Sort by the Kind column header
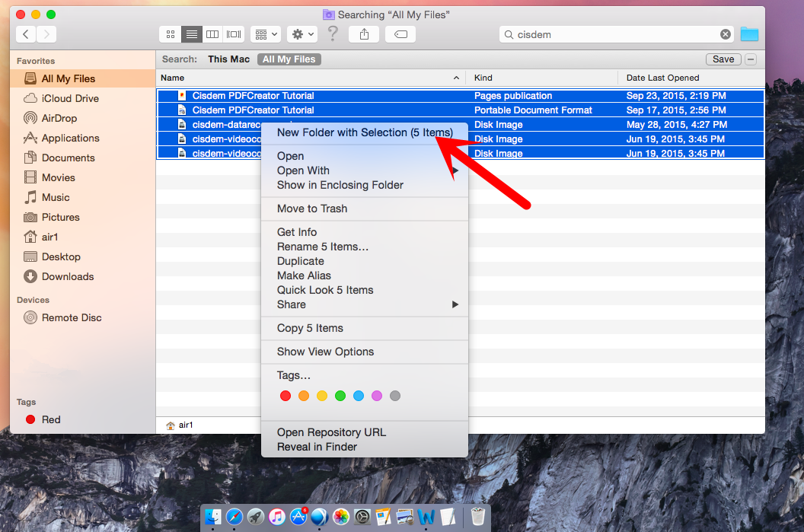Screen dimensions: 804x532 (542, 78)
